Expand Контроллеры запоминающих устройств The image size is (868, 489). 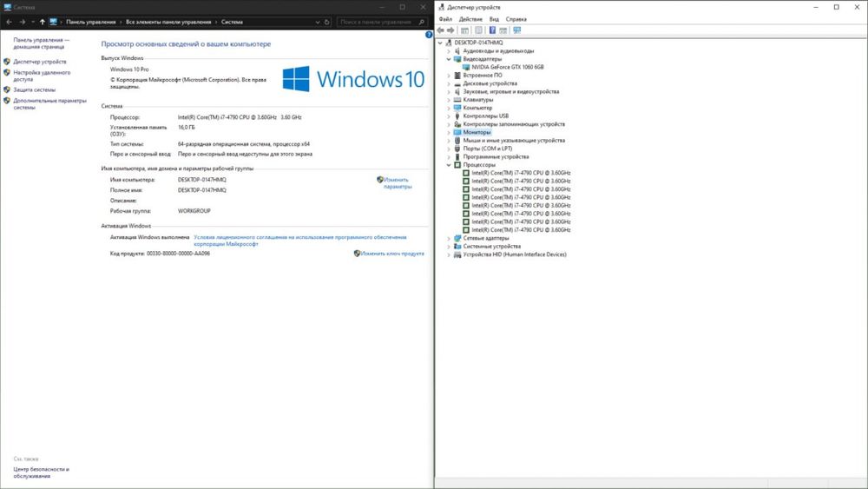pos(449,124)
